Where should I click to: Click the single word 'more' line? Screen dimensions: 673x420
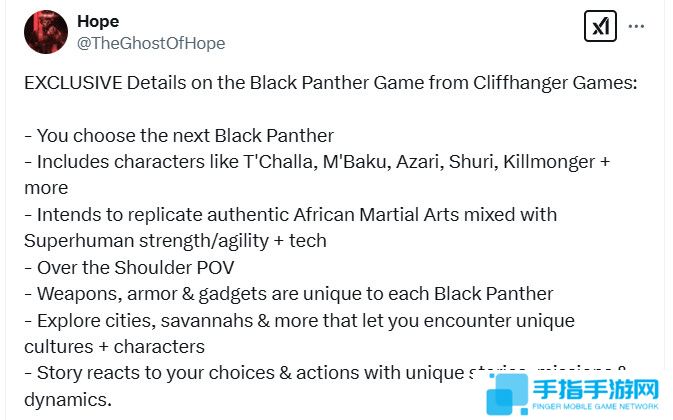point(46,189)
